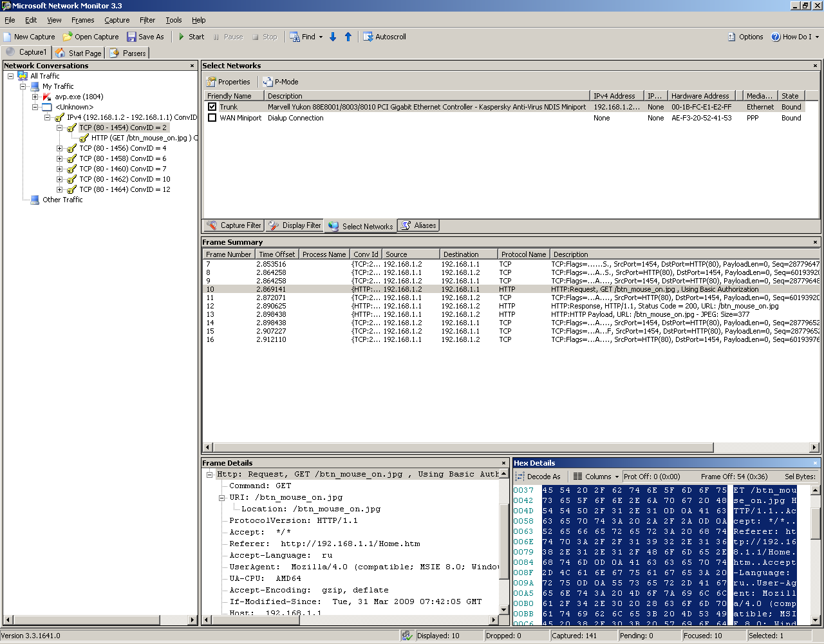Expand TCP (80 - 1458) ConvID = 6
Image resolution: width=824 pixels, height=644 pixels.
[x=60, y=158]
